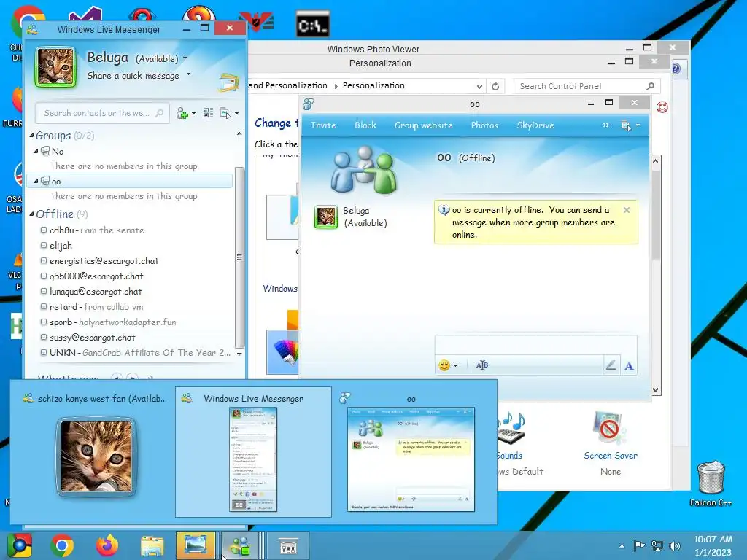This screenshot has width=747, height=560.
Task: Click the search magnifier in contacts field
Action: [x=160, y=113]
